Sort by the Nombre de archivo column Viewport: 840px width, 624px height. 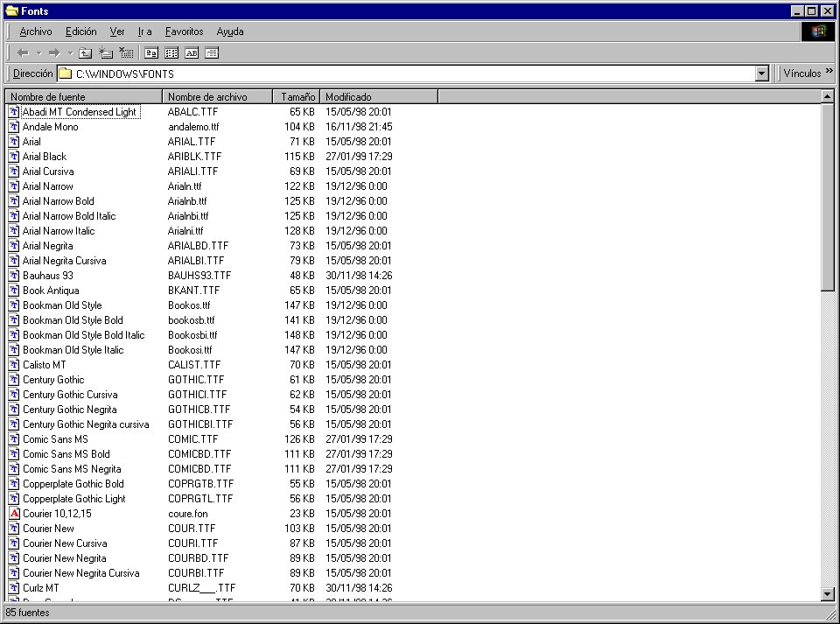pos(218,97)
